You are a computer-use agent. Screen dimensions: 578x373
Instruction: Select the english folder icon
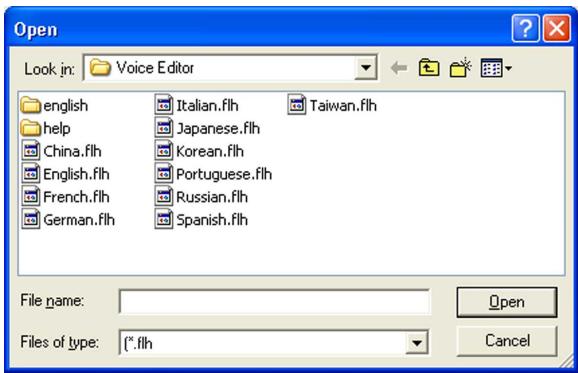coord(31,105)
